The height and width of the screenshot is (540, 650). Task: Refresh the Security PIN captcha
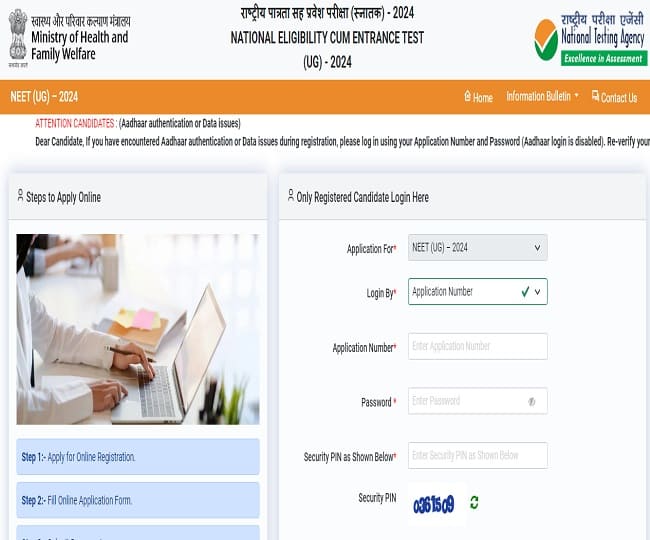pyautogui.click(x=474, y=503)
